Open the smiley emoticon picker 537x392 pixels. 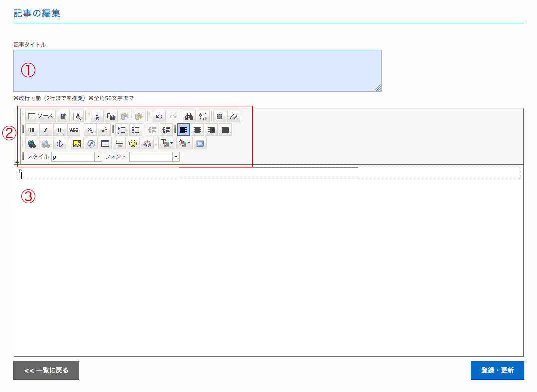tap(133, 144)
